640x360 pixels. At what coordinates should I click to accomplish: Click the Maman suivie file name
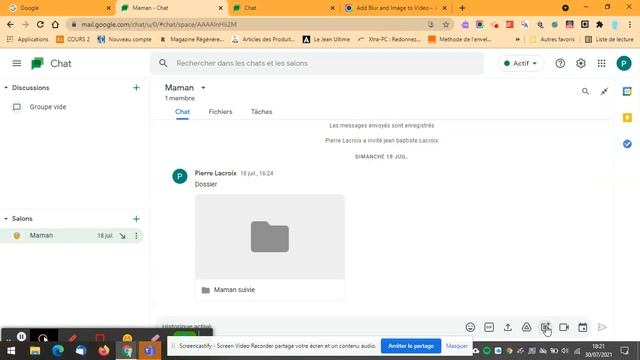[234, 290]
